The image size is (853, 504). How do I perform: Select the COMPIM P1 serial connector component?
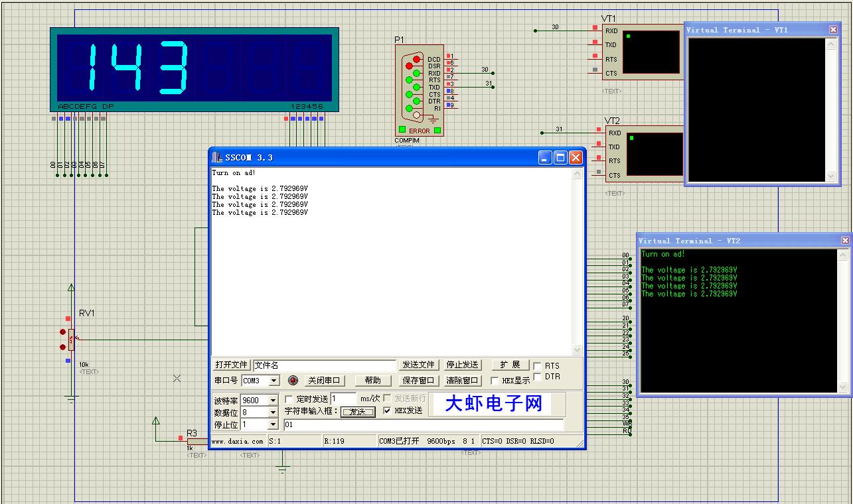point(419,90)
